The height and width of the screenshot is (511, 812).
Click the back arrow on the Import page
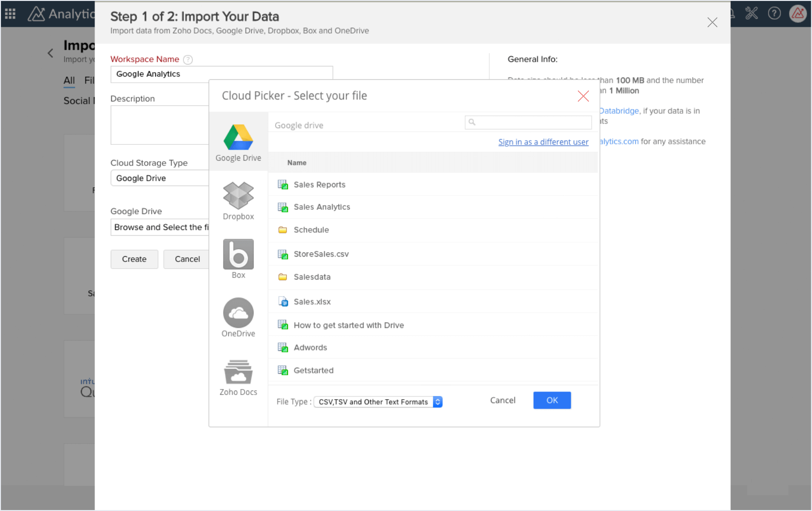pos(50,53)
